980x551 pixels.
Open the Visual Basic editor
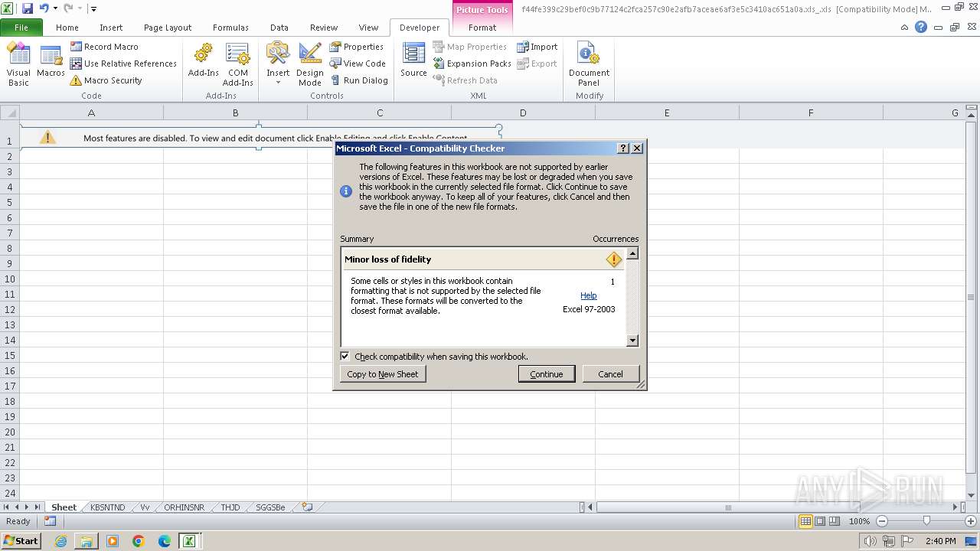pyautogui.click(x=18, y=65)
